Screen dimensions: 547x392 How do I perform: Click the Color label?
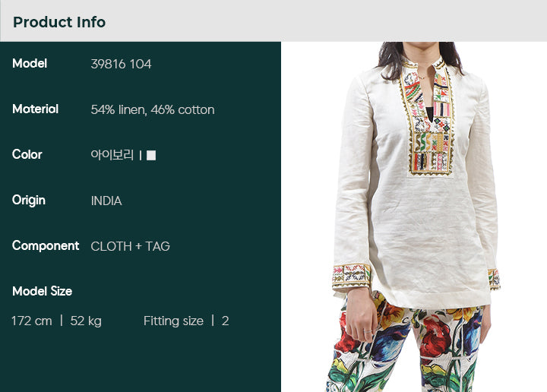[27, 154]
